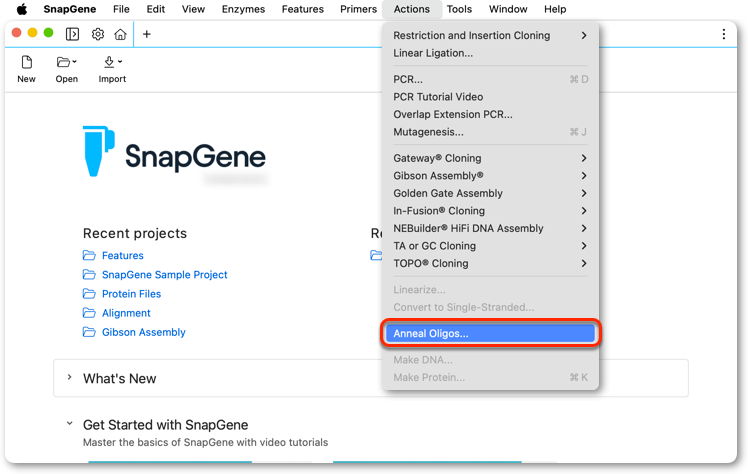Select Anneal Oligos menu item
Image resolution: width=748 pixels, height=474 pixels.
pyautogui.click(x=490, y=333)
